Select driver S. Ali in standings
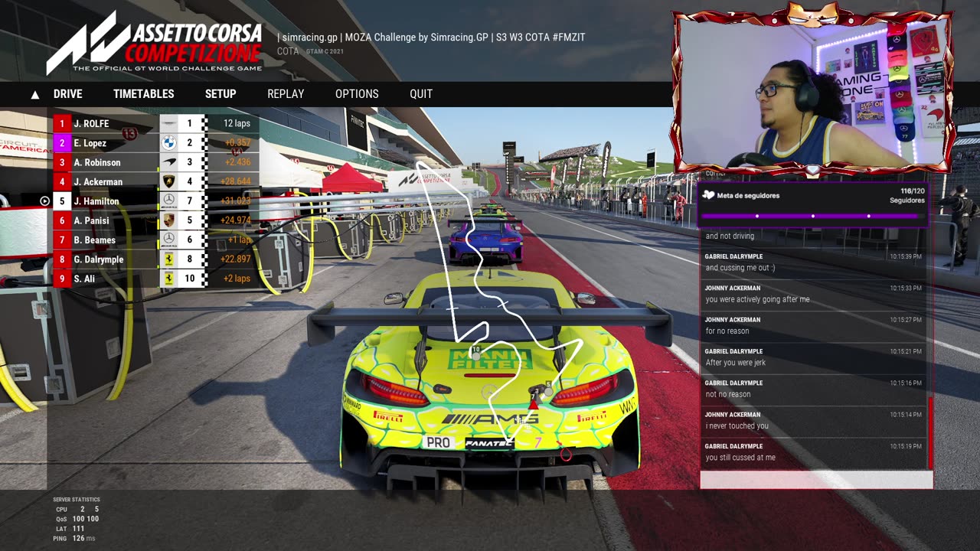 click(84, 279)
